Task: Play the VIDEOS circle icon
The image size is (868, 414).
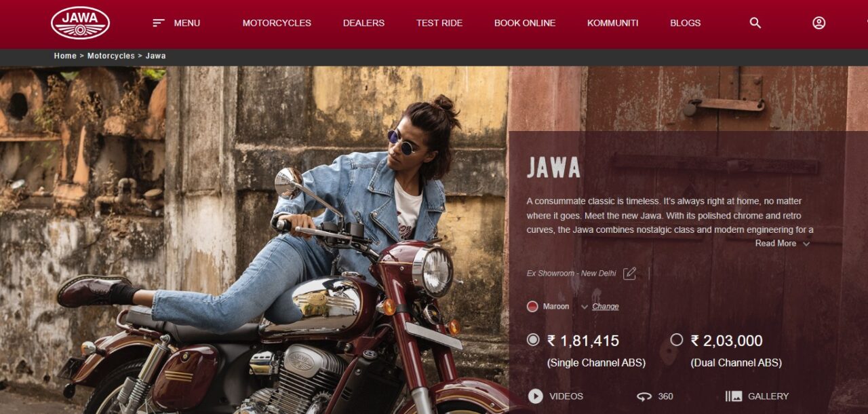Action: pyautogui.click(x=536, y=396)
